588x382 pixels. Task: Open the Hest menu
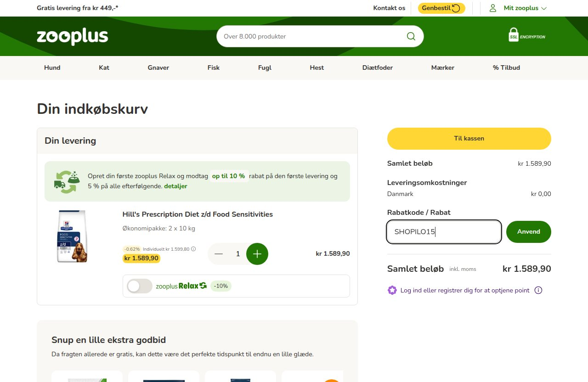click(317, 67)
